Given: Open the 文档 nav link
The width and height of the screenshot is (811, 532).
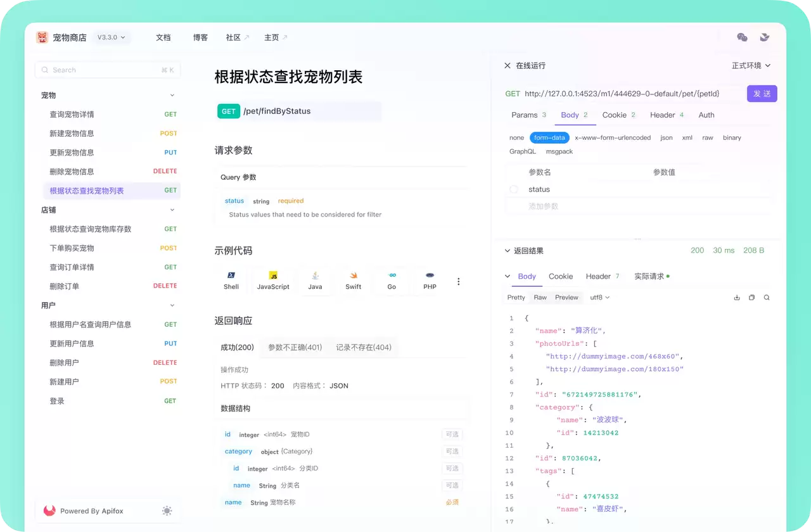Looking at the screenshot, I should (163, 37).
